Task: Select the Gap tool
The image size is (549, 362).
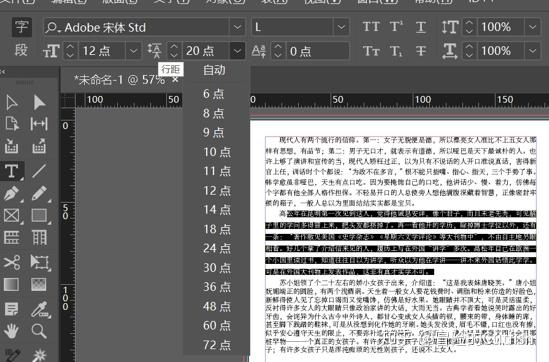Action: point(39,124)
